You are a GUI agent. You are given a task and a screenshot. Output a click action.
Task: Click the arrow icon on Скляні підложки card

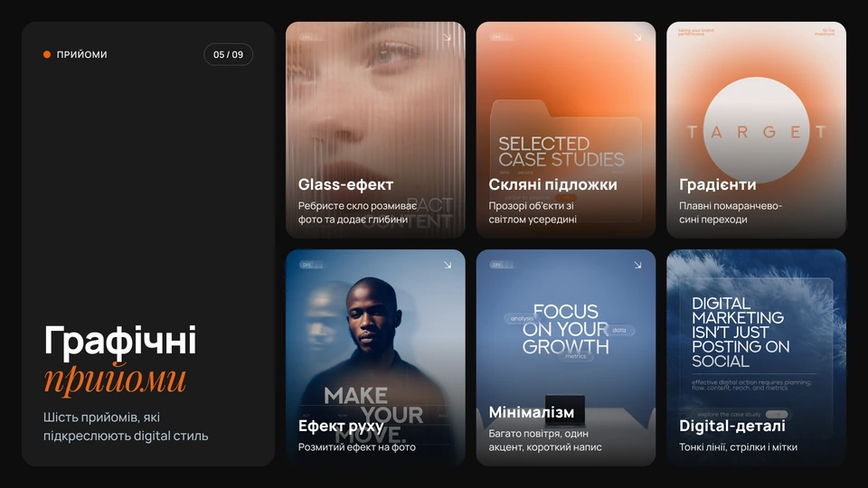click(x=637, y=37)
